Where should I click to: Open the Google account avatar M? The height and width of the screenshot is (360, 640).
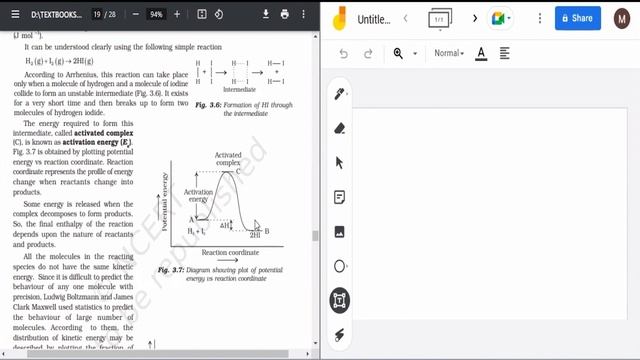[622, 18]
